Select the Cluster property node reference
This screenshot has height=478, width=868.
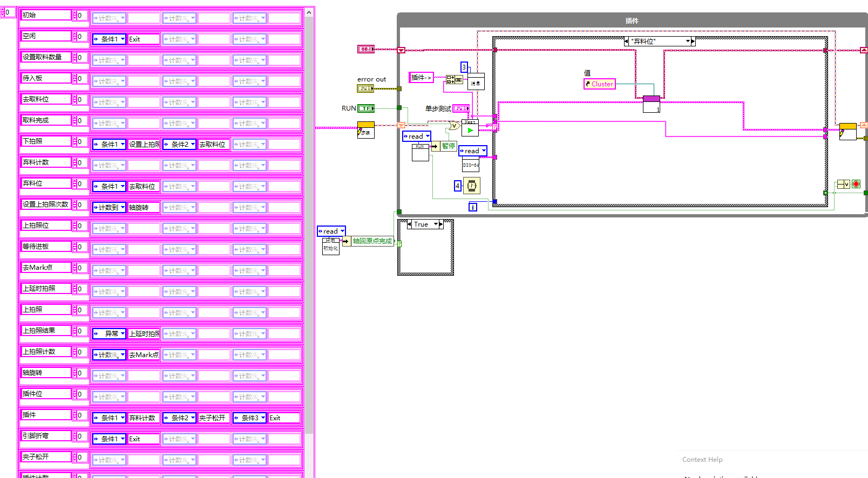[599, 84]
